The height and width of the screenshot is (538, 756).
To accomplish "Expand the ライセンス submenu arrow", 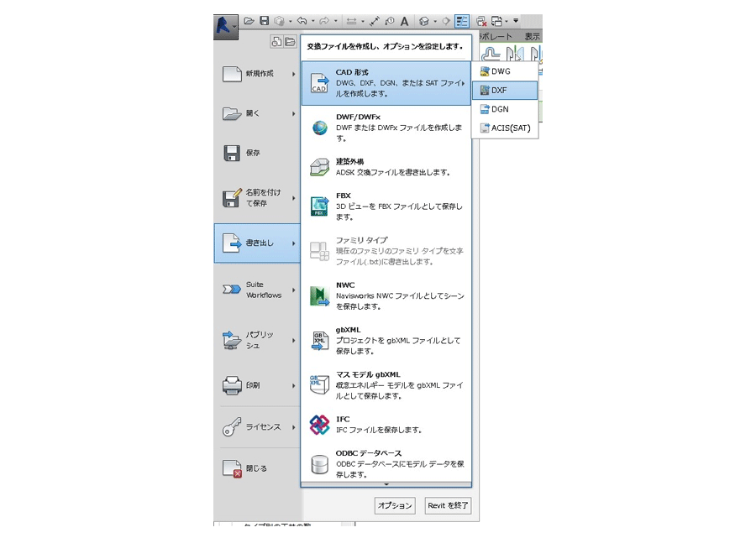I will click(294, 427).
